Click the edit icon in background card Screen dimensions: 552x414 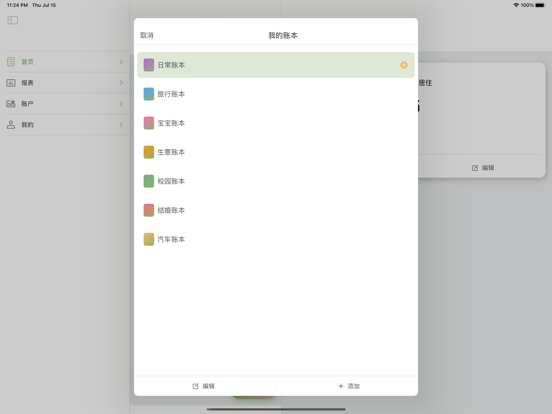475,168
